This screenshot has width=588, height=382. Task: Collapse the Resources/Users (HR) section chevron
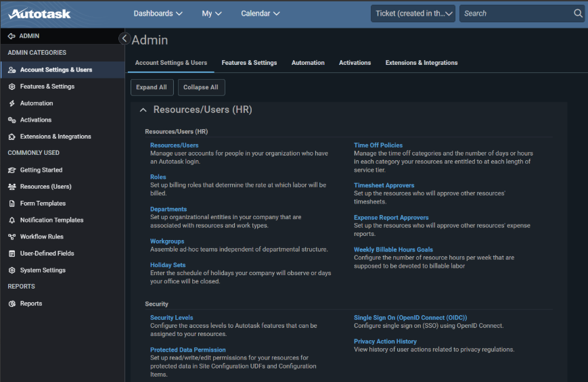(x=143, y=110)
